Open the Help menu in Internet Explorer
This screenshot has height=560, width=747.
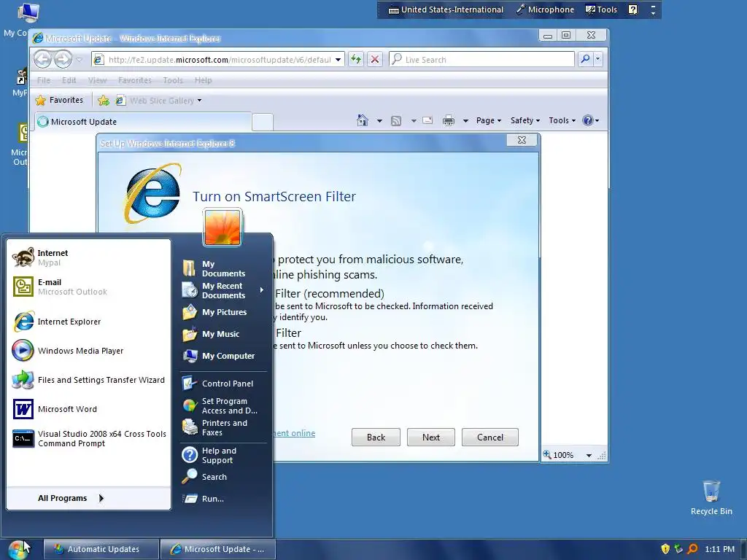pos(203,80)
